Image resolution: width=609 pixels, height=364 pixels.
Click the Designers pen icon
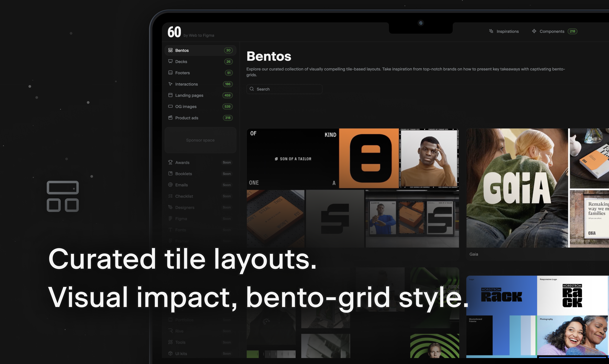(170, 207)
